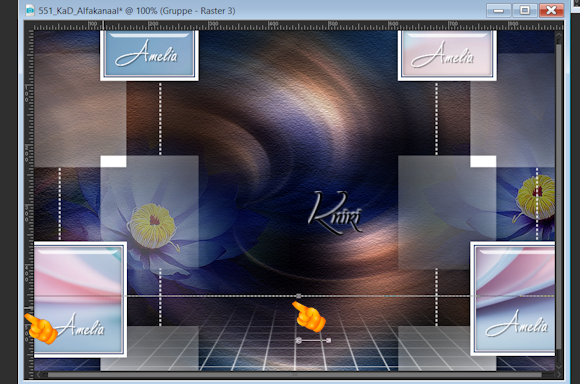Maximize the 551_KaD_Alfakanaal image window
580x384 pixels.
coord(525,10)
